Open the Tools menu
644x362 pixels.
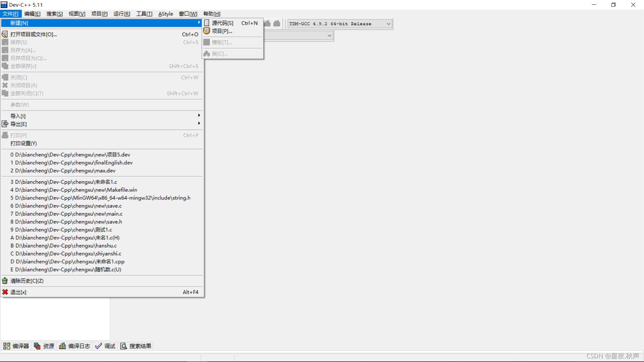pos(144,14)
